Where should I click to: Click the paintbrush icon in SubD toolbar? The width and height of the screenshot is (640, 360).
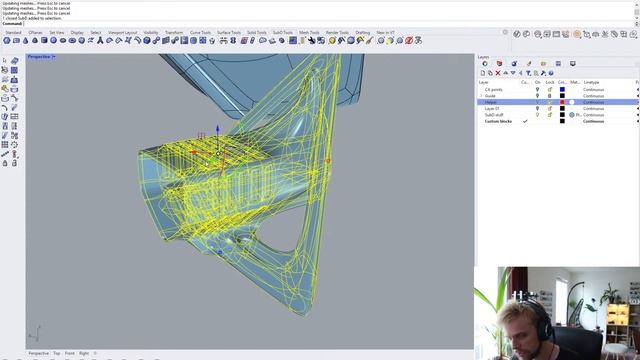tap(369, 40)
